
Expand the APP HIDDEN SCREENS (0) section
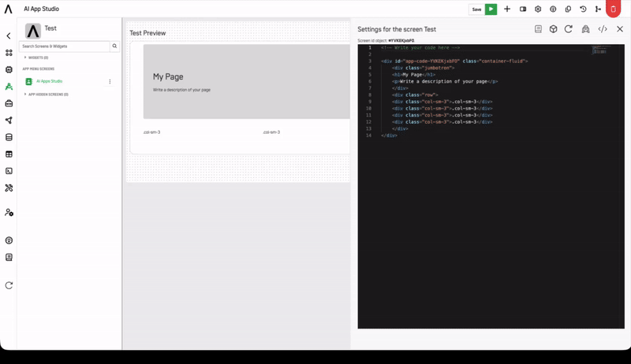point(47,95)
